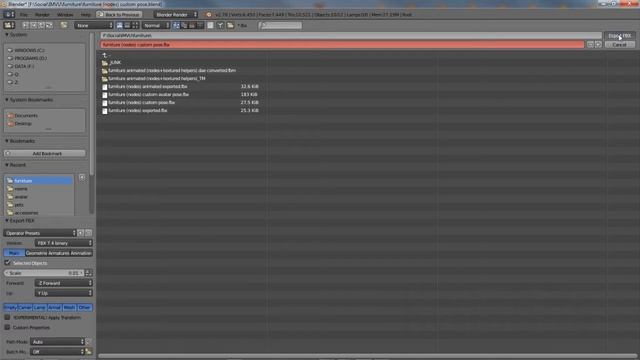
Task: Open FBX version dropdown
Action: click(x=64, y=243)
